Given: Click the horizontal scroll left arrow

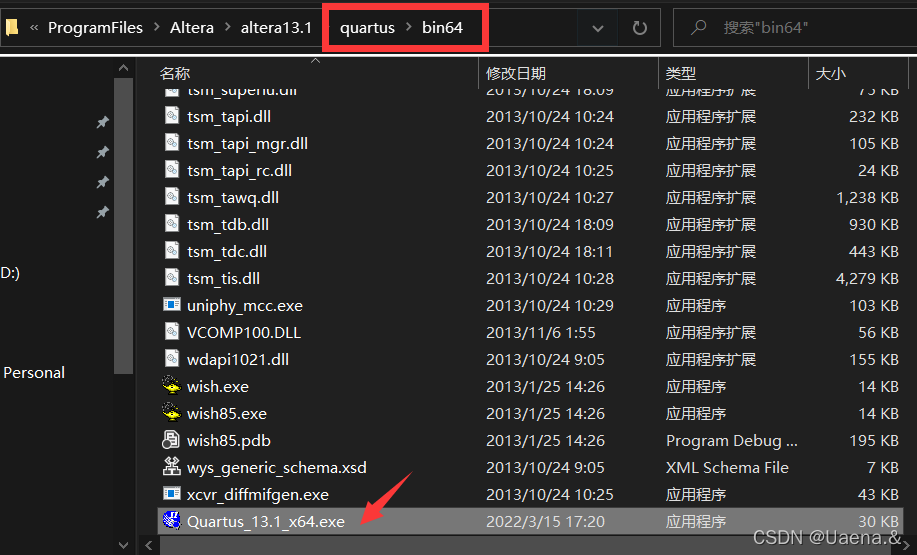Looking at the screenshot, I should (149, 545).
